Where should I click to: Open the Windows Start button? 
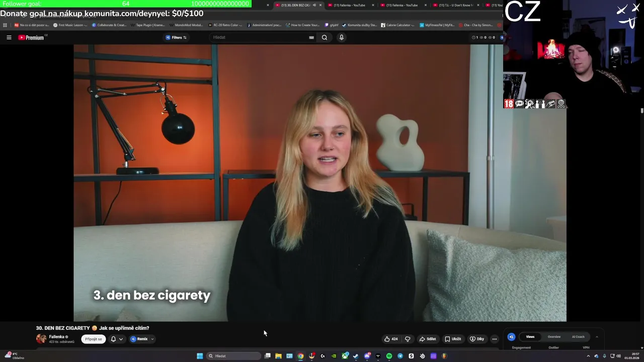(x=200, y=356)
